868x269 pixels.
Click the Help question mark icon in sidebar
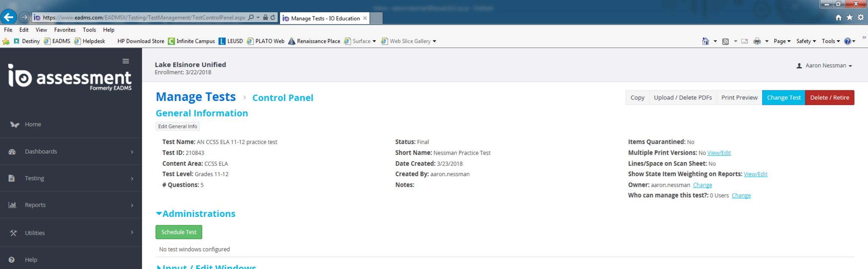(x=12, y=260)
